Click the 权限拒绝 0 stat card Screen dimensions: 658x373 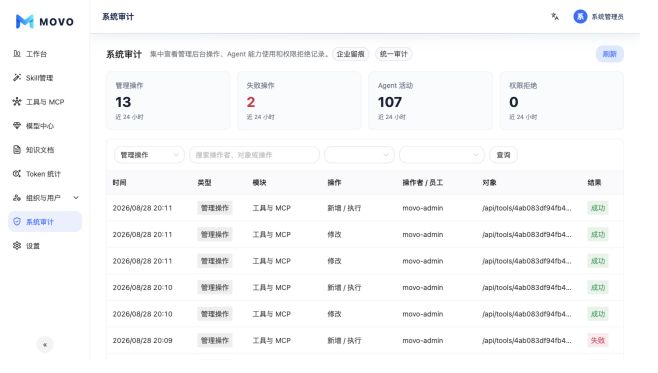click(x=561, y=100)
